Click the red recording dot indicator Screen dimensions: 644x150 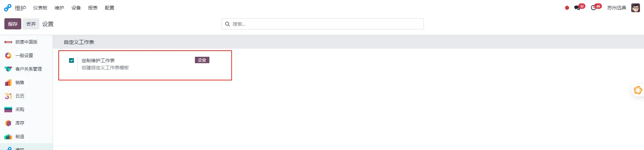pos(567,8)
